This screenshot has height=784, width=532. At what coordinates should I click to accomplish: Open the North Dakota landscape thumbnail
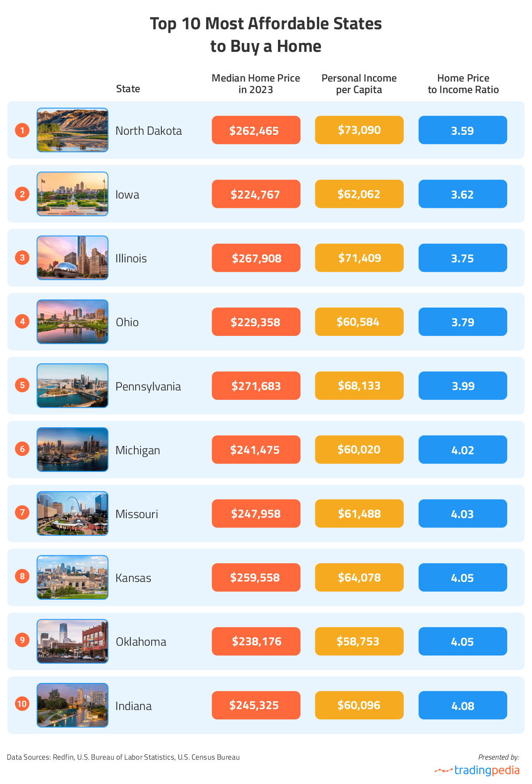[x=72, y=130]
